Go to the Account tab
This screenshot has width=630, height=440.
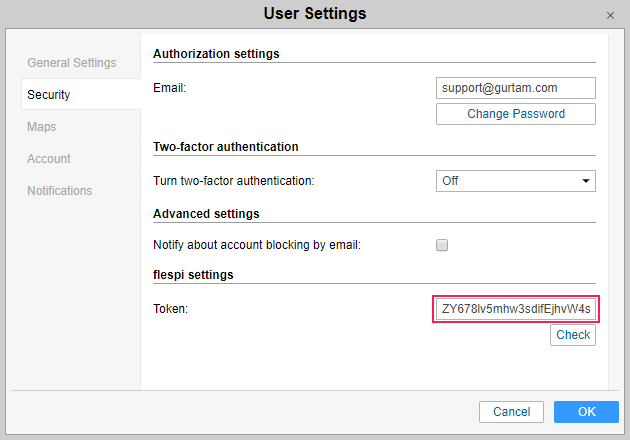pyautogui.click(x=49, y=159)
